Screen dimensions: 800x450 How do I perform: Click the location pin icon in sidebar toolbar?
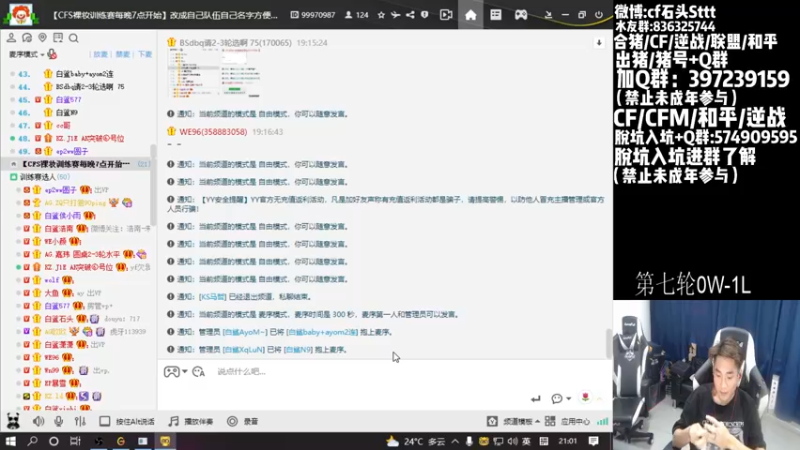pos(42,38)
